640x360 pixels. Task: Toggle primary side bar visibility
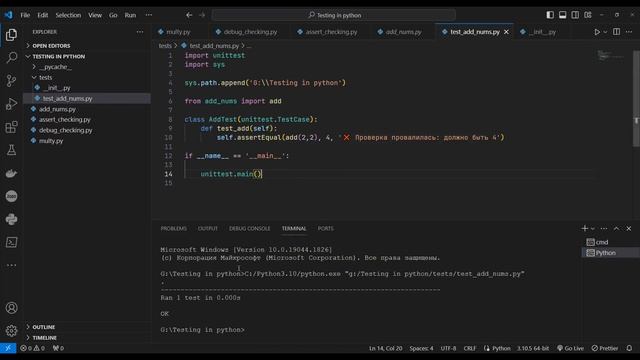[x=550, y=15]
